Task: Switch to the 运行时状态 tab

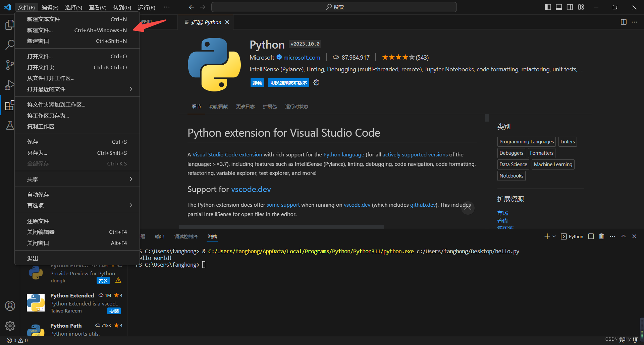Action: coord(297,107)
